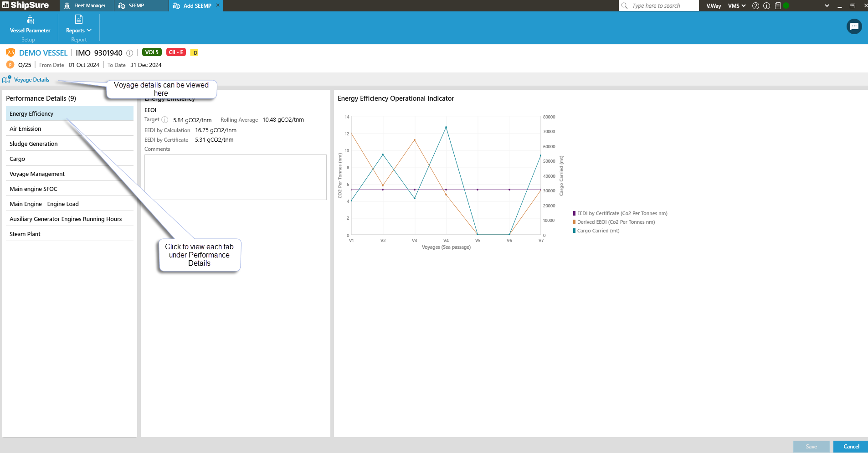Open the Reports dropdown
This screenshot has height=453, width=868.
pyautogui.click(x=79, y=31)
